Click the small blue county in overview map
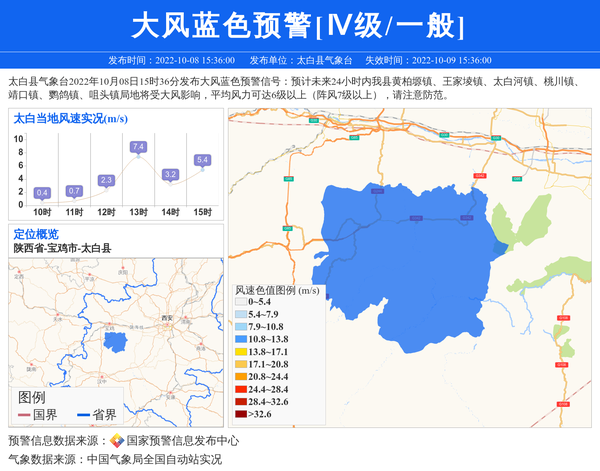 [x=117, y=341]
